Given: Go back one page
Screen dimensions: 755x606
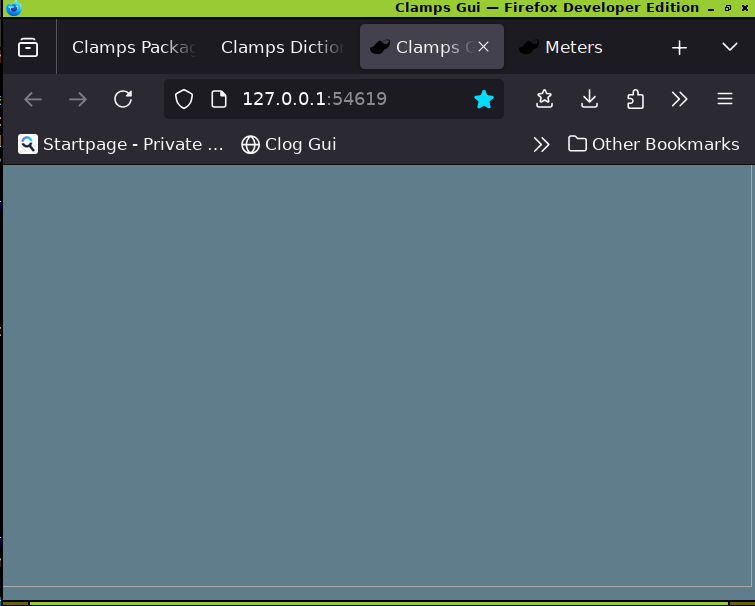Looking at the screenshot, I should [33, 99].
